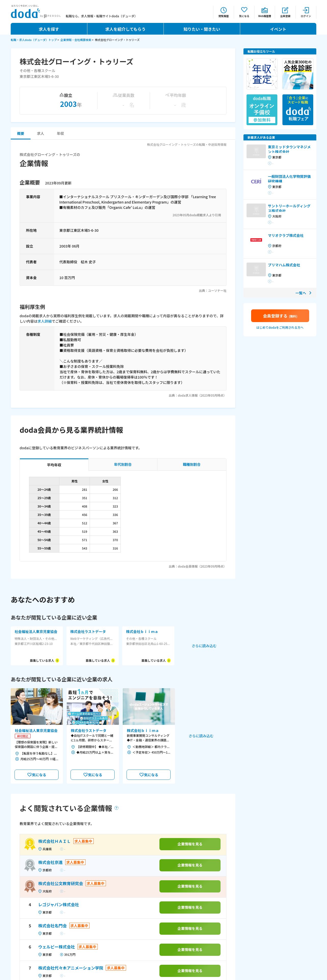Click the 一覧へ link
The width and height of the screenshot is (327, 980).
coord(301,293)
